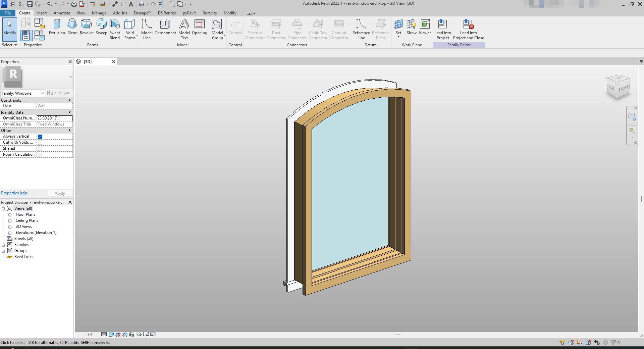Viewport: 644px width, 349px height.
Task: Expand the Ceiling Plans tree node
Action: pyautogui.click(x=10, y=221)
